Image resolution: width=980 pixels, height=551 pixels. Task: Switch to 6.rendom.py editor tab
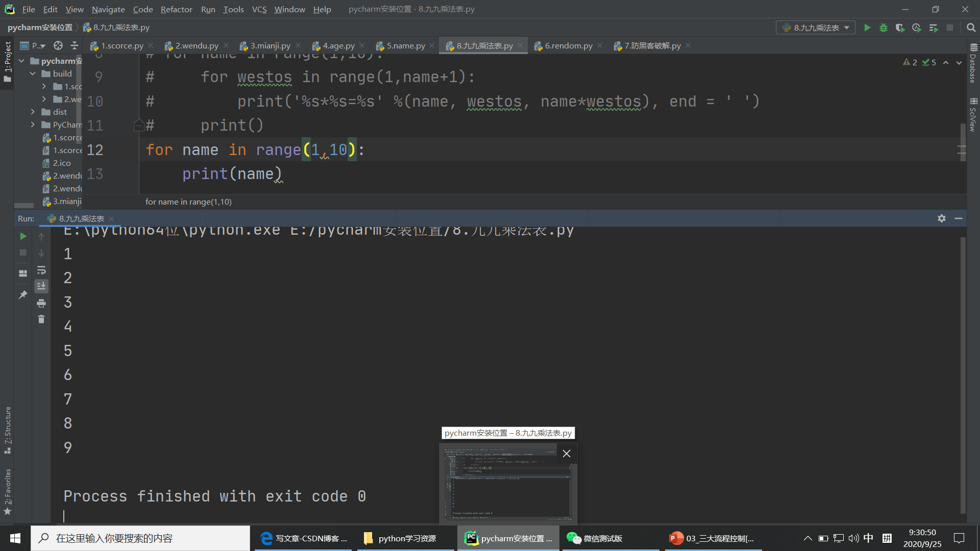(x=568, y=45)
